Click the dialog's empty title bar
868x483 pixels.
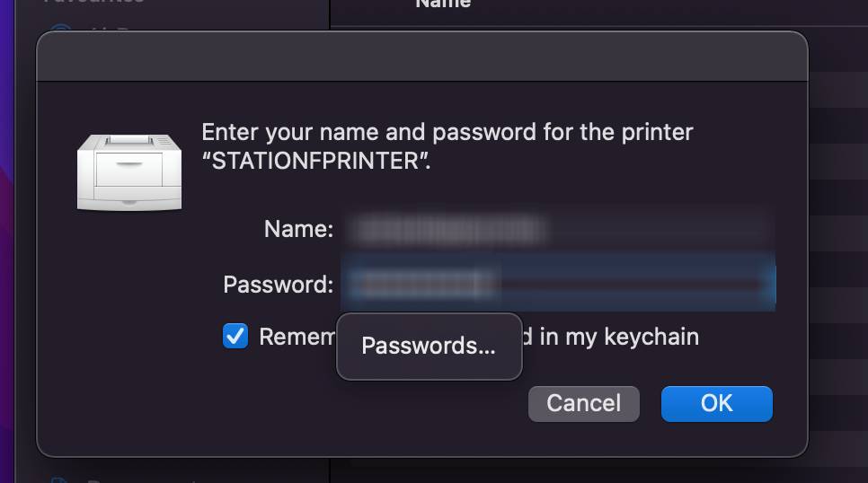(x=421, y=57)
